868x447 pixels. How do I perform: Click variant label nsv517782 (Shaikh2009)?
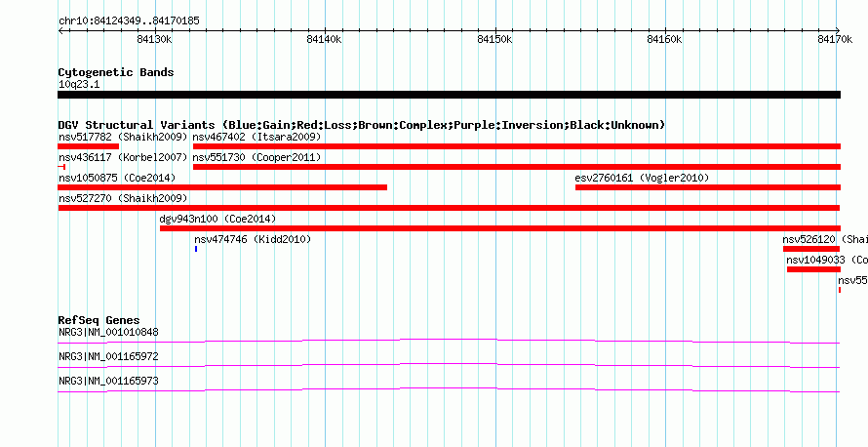123,137
